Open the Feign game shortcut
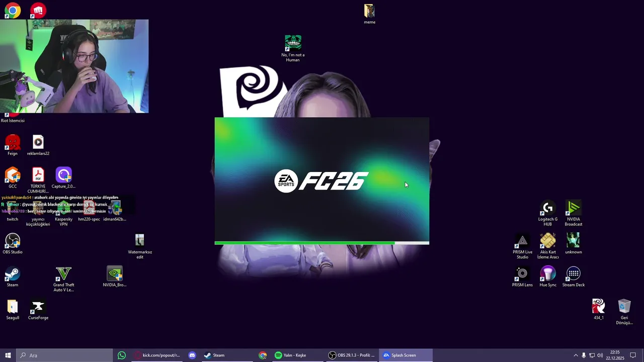Image resolution: width=644 pixels, height=362 pixels. 13,145
